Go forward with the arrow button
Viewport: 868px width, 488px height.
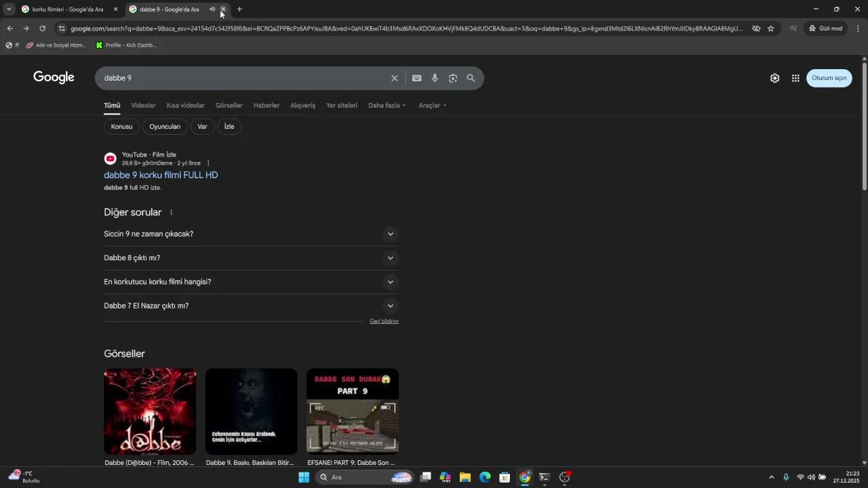(x=26, y=28)
